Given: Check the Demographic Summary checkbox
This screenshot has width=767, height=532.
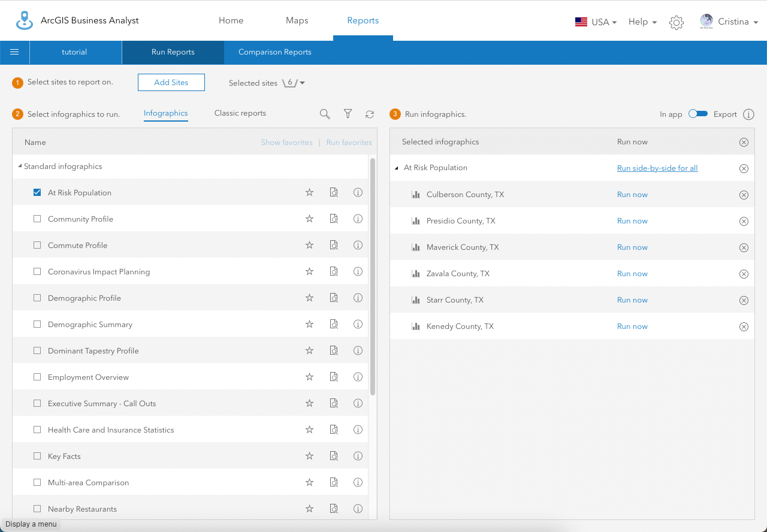Looking at the screenshot, I should (37, 324).
